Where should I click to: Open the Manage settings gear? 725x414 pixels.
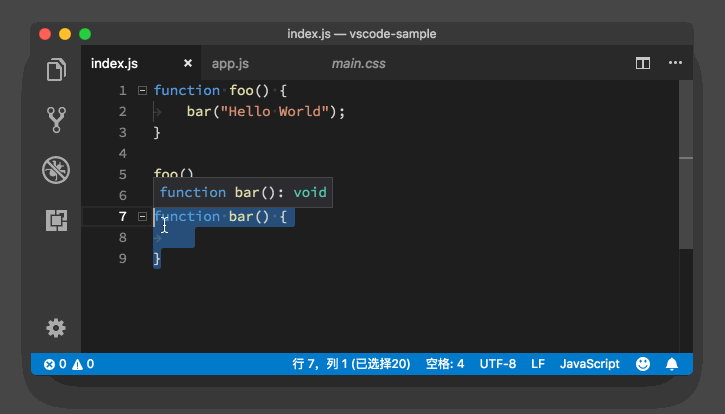tap(56, 328)
